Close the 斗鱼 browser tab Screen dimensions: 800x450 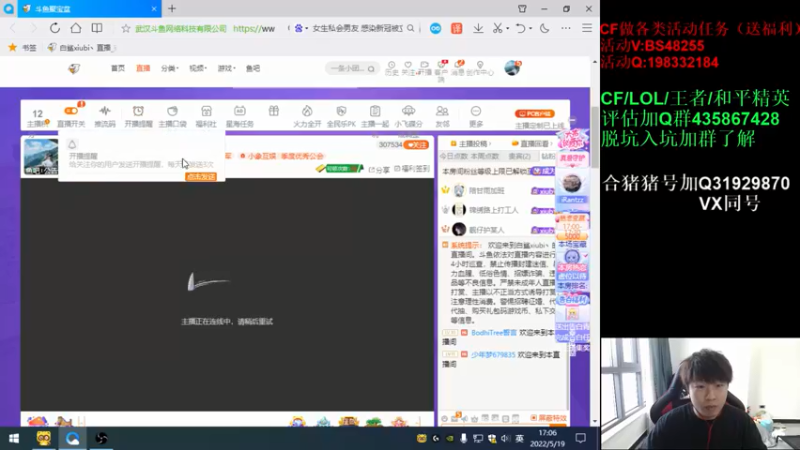tap(154, 9)
